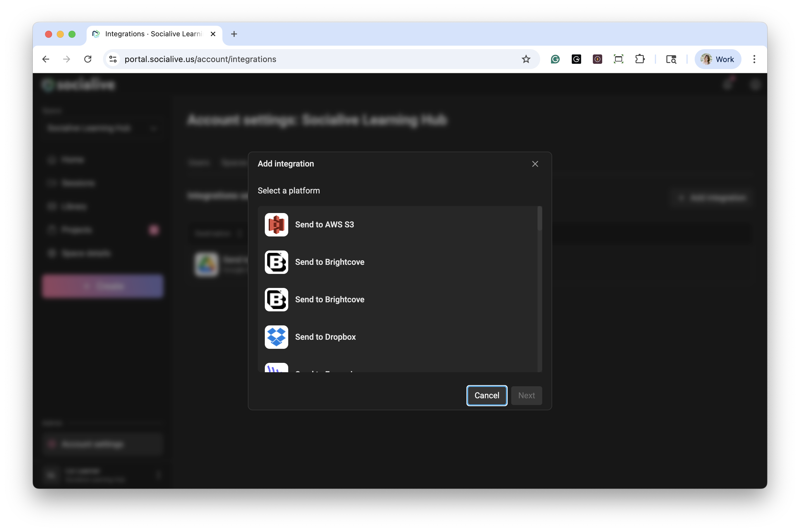Open the Work profile menu
The width and height of the screenshot is (800, 532).
point(717,59)
